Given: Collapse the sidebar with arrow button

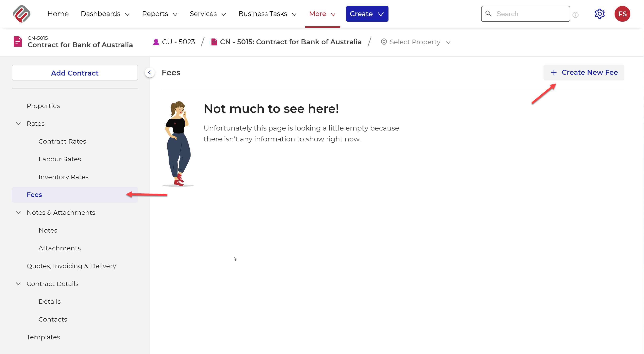Looking at the screenshot, I should (150, 73).
